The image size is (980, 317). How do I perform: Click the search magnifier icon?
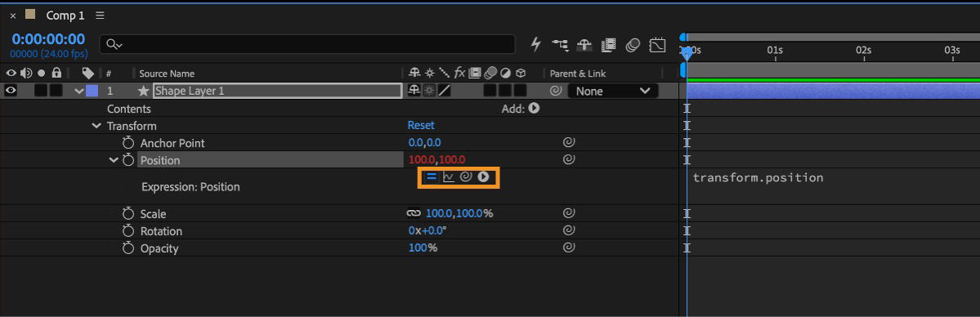[x=113, y=44]
